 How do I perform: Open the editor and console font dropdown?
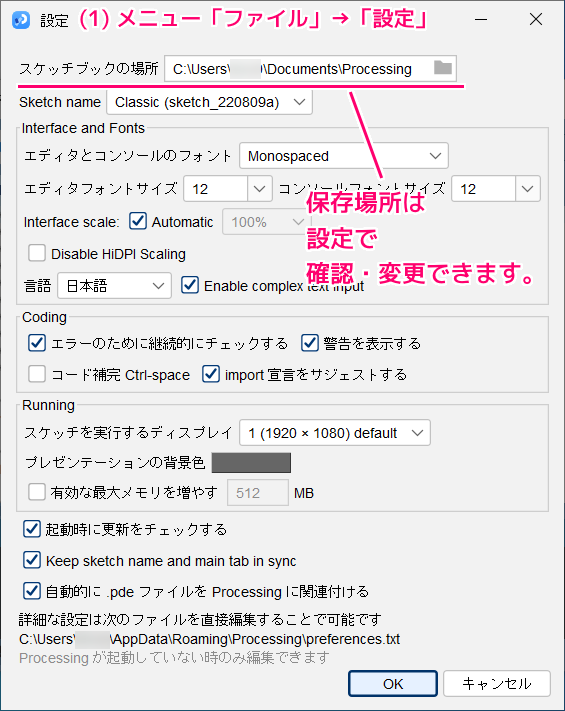[x=344, y=156]
